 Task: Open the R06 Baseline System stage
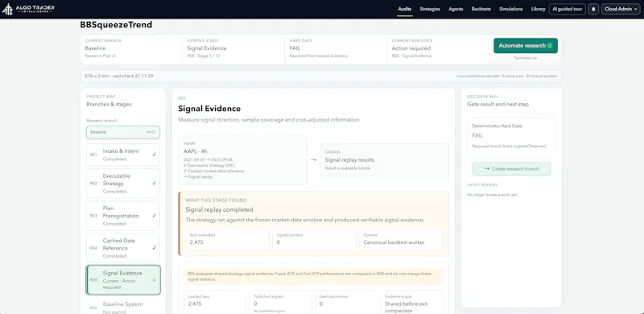click(123, 306)
